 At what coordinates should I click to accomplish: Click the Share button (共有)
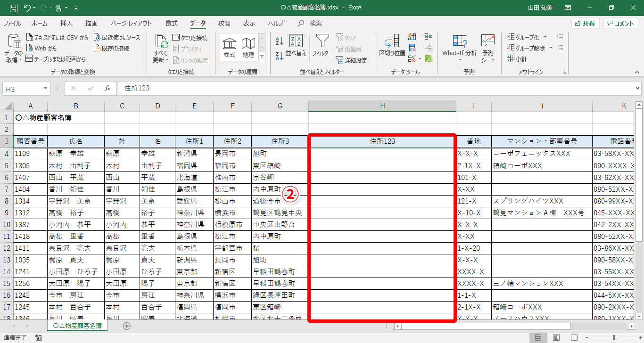point(585,24)
